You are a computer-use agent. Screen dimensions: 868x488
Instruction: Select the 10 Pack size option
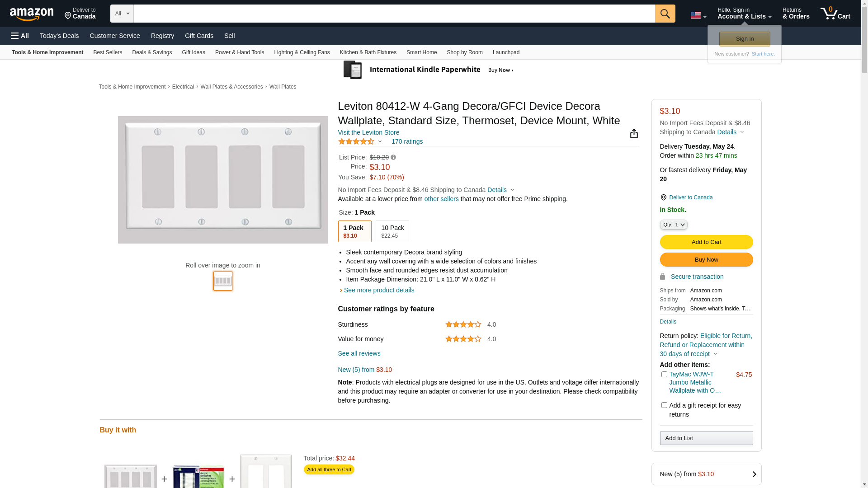[392, 231]
